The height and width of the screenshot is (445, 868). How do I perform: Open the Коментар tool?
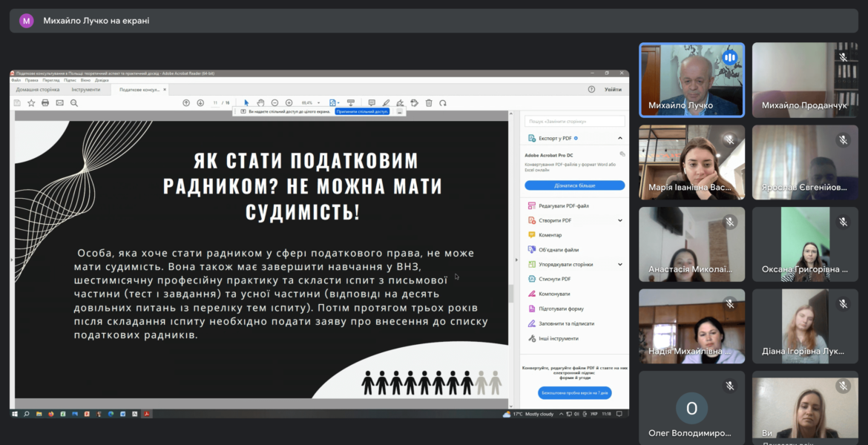pos(545,235)
